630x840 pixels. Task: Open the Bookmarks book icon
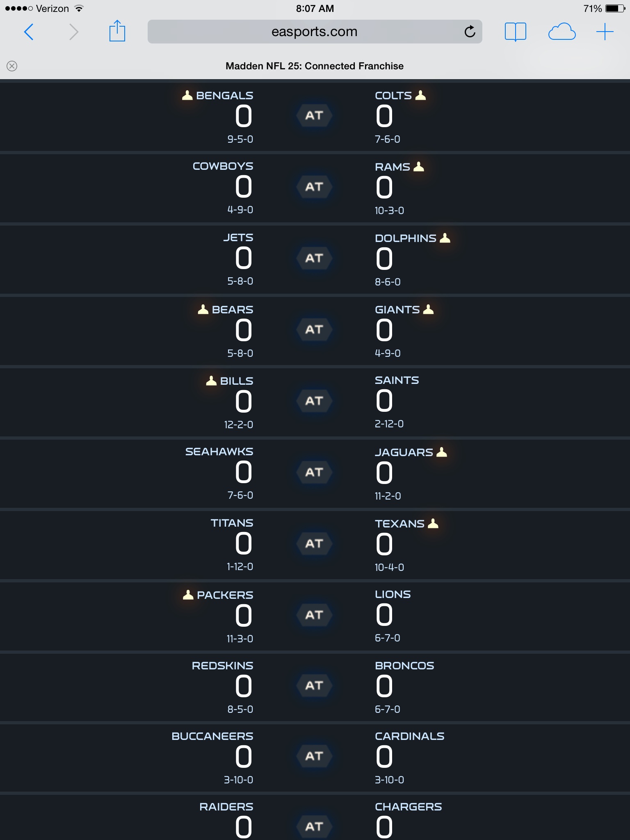(x=515, y=32)
